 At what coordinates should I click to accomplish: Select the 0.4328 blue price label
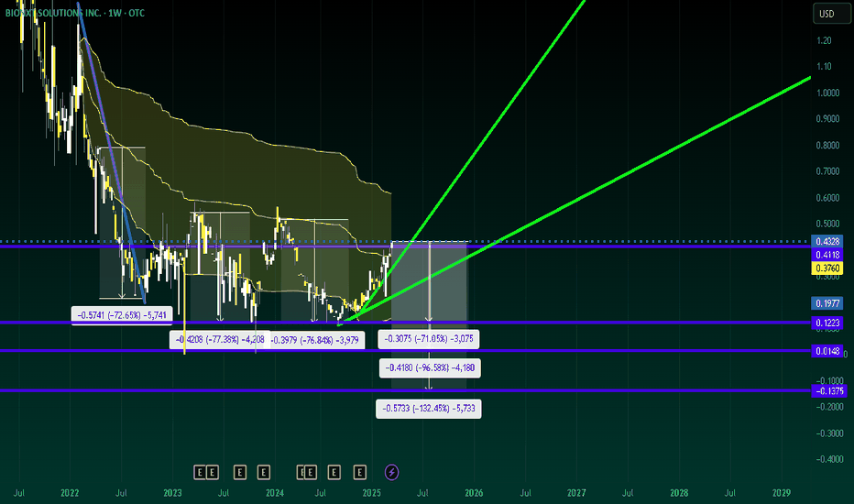click(827, 241)
